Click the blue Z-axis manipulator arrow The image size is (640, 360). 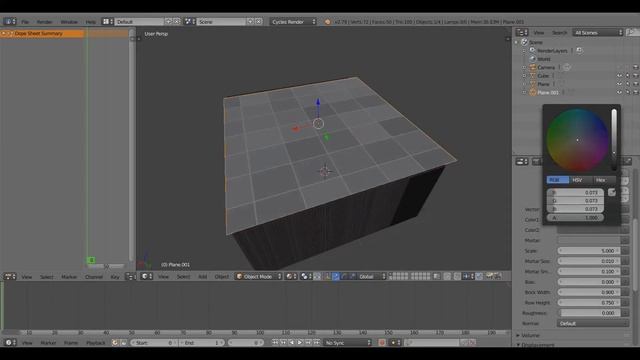point(318,101)
